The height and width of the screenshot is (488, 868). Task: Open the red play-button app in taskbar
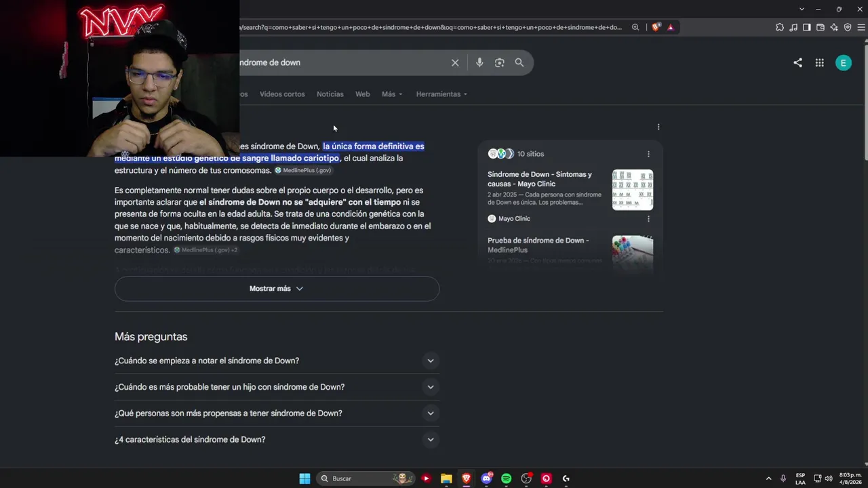coord(426,479)
